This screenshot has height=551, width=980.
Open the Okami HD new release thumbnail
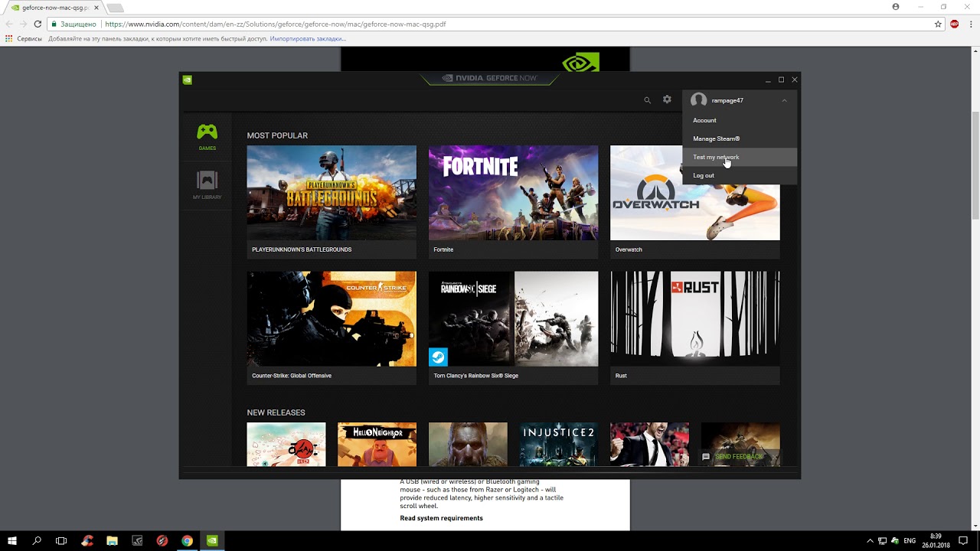(x=286, y=444)
